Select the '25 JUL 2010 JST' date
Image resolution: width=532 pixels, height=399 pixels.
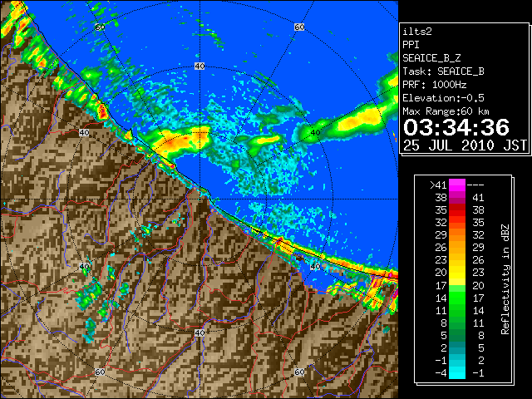[x=465, y=145]
